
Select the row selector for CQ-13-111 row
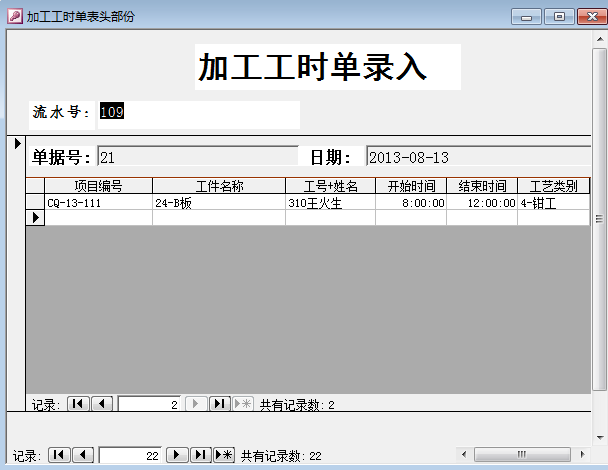click(x=35, y=202)
